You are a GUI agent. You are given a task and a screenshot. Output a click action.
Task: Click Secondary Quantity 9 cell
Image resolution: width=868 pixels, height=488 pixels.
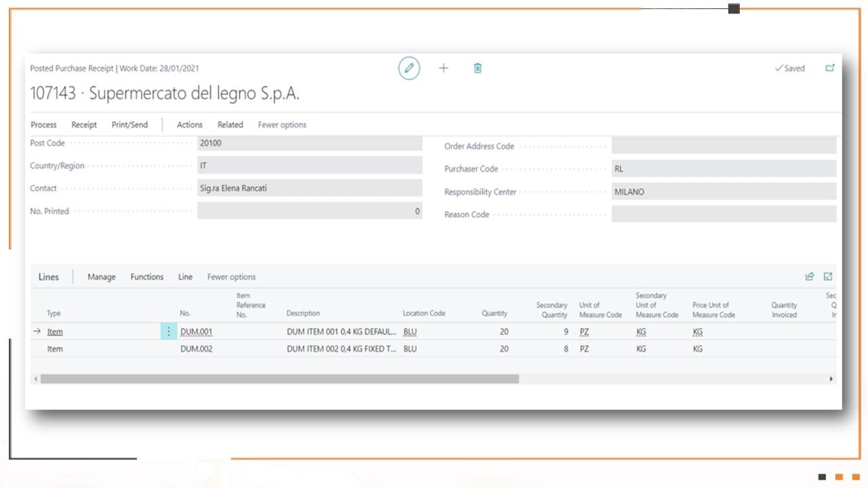click(566, 331)
